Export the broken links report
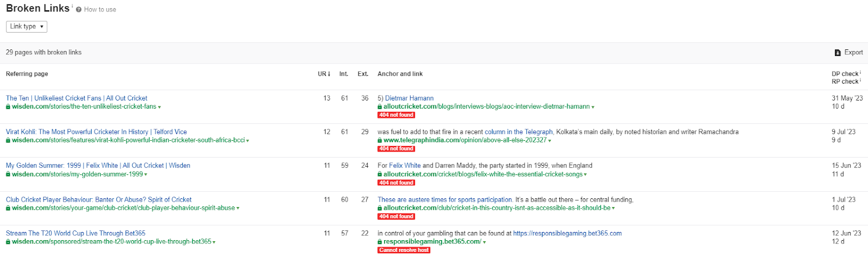The height and width of the screenshot is (257, 868). [848, 53]
